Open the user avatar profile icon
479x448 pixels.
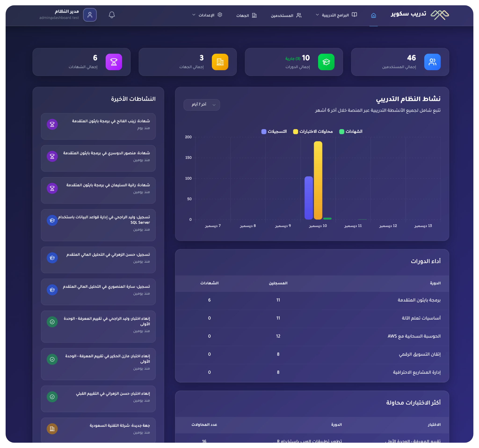[90, 15]
